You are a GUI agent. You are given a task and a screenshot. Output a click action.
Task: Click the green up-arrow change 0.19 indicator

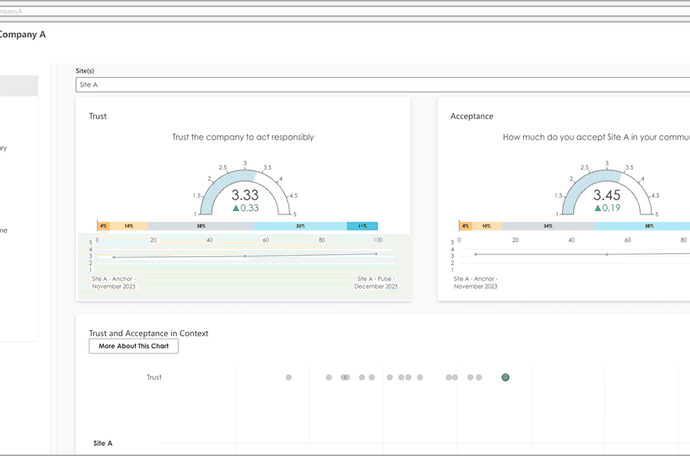click(x=607, y=209)
